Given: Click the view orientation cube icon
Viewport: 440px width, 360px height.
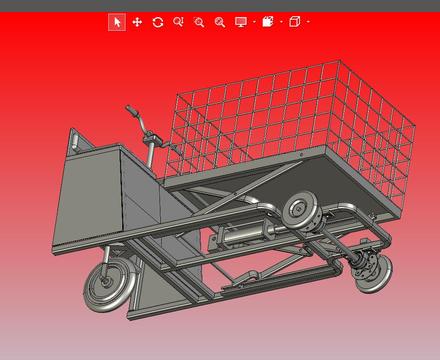Looking at the screenshot, I should (x=294, y=22).
